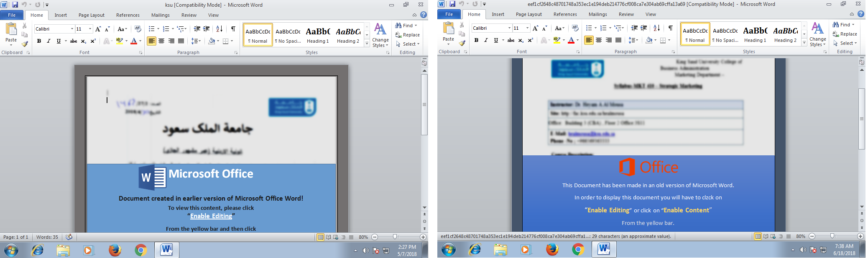Screen dimensions: 868x258
Task: Open Firefox from left taskbar
Action: [x=115, y=250]
